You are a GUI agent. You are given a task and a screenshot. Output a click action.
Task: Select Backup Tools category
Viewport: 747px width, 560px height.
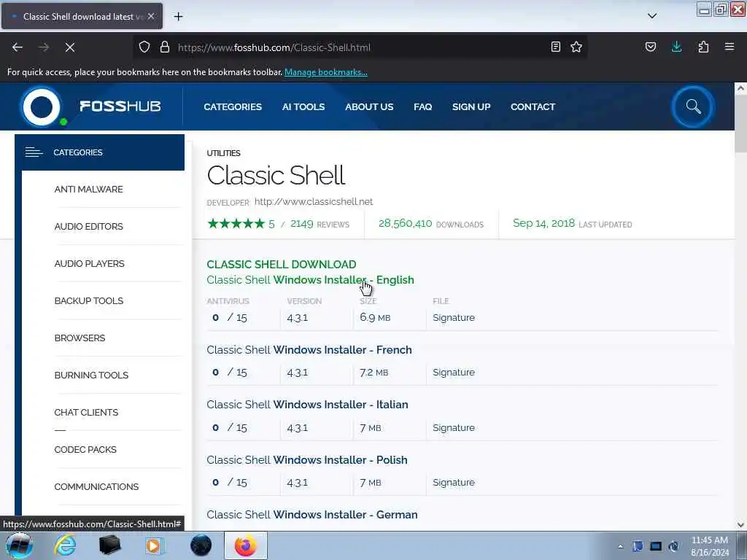click(88, 300)
